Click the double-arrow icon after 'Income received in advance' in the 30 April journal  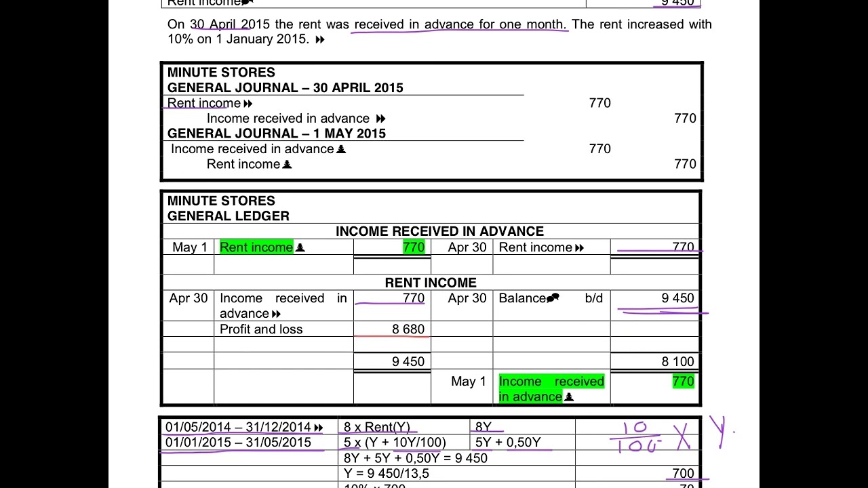(380, 119)
